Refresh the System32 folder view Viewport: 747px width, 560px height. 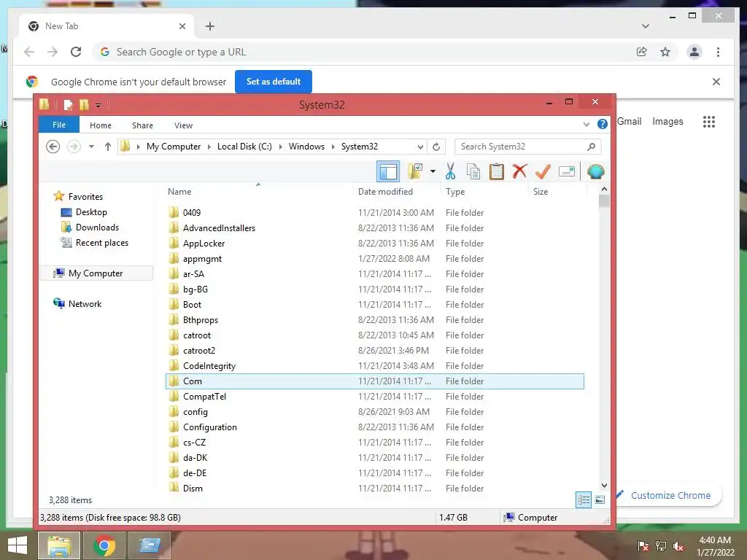[436, 147]
